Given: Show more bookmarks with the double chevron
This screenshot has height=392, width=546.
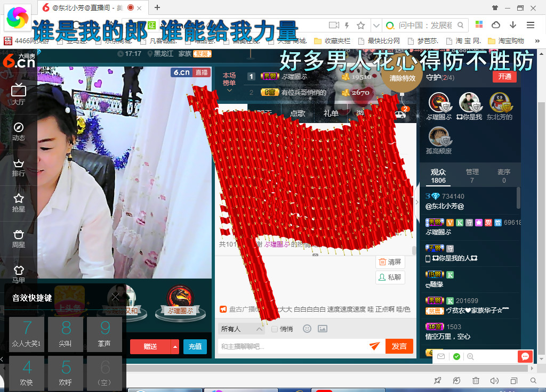Looking at the screenshot, I should point(537,41).
